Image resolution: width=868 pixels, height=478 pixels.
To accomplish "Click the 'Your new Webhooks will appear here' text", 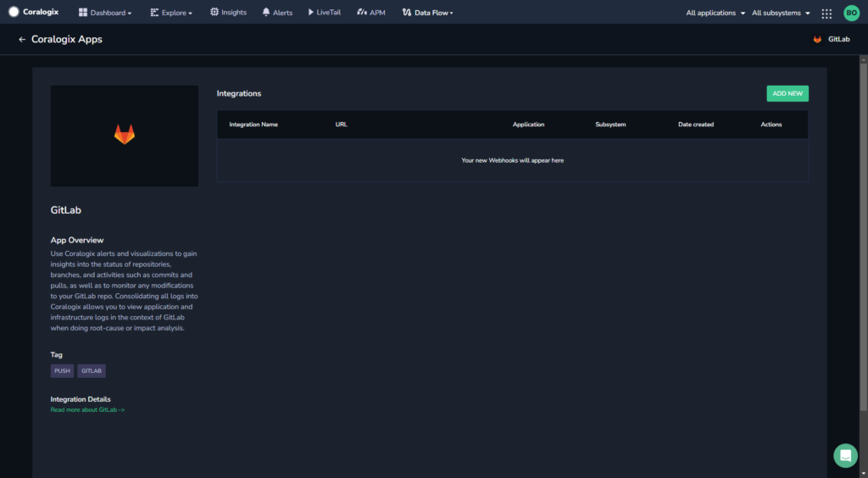I will [513, 160].
